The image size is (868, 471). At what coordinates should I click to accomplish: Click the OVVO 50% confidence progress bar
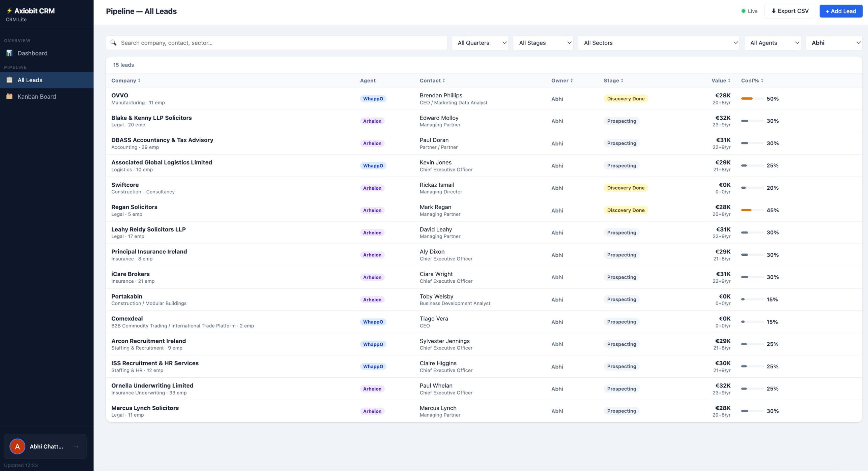click(752, 99)
